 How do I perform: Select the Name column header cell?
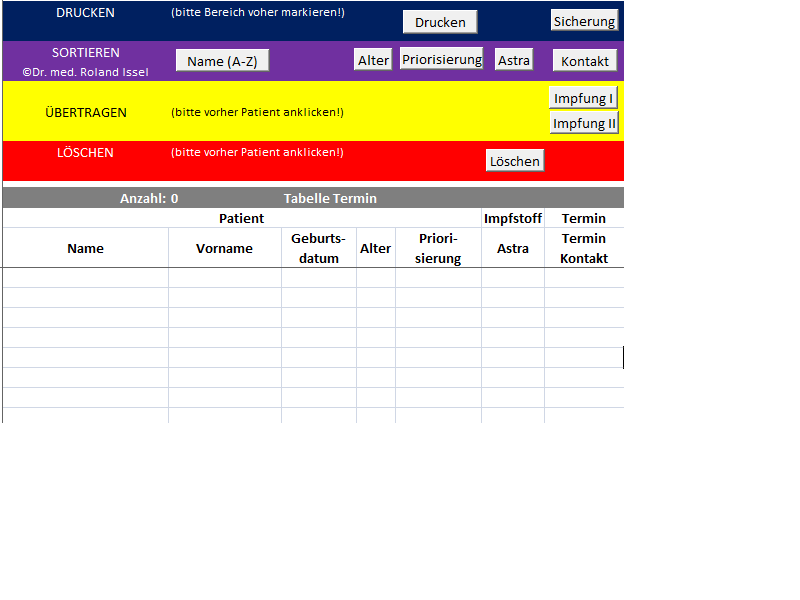coord(85,248)
